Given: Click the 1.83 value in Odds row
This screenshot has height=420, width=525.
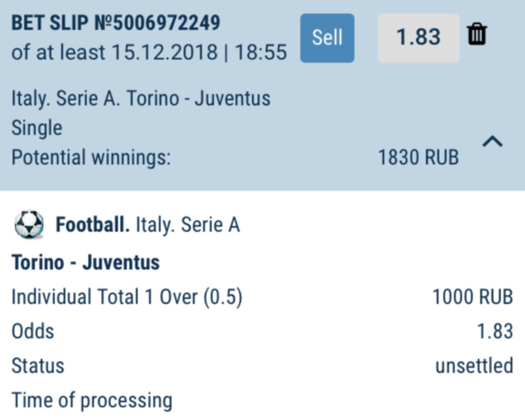Looking at the screenshot, I should tap(495, 331).
